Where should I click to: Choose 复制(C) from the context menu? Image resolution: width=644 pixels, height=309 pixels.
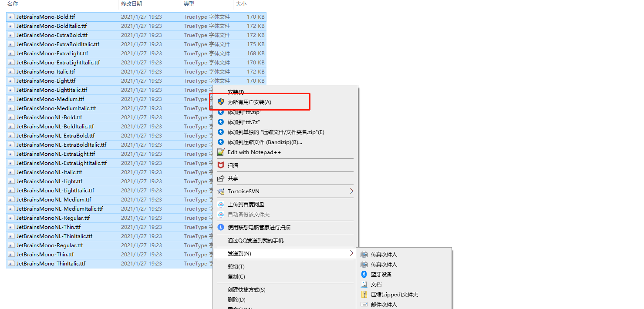[x=236, y=276]
